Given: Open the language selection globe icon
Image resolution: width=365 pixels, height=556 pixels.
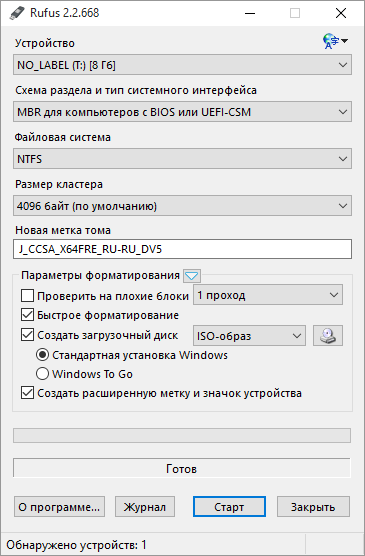Looking at the screenshot, I should pyautogui.click(x=334, y=41).
